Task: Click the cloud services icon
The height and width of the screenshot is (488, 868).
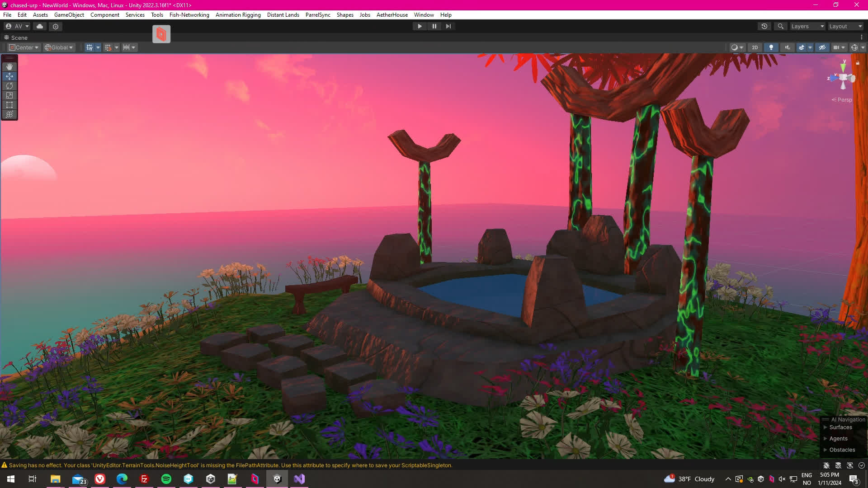Action: (40, 26)
